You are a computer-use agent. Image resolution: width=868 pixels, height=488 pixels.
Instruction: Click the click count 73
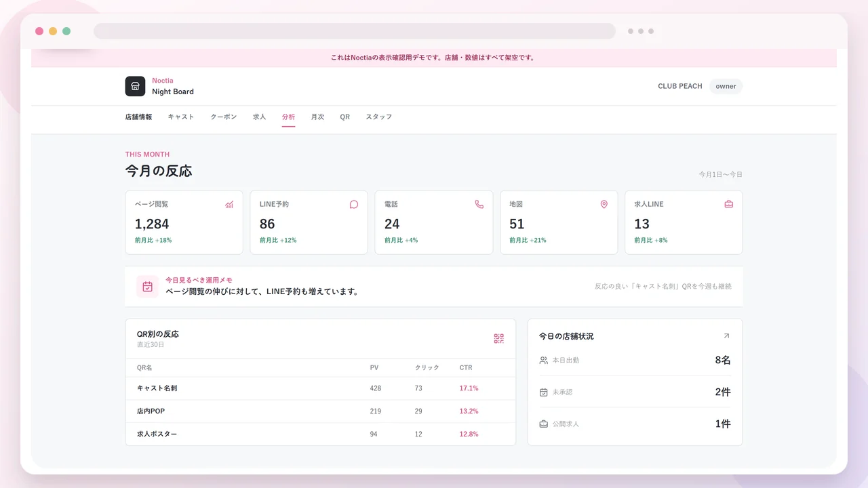click(x=419, y=388)
